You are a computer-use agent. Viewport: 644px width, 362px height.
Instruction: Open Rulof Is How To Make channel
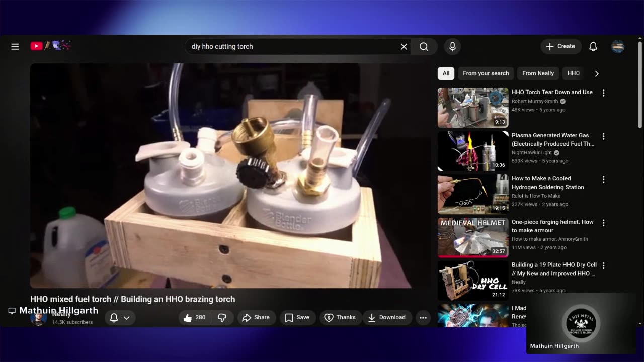[x=536, y=196]
